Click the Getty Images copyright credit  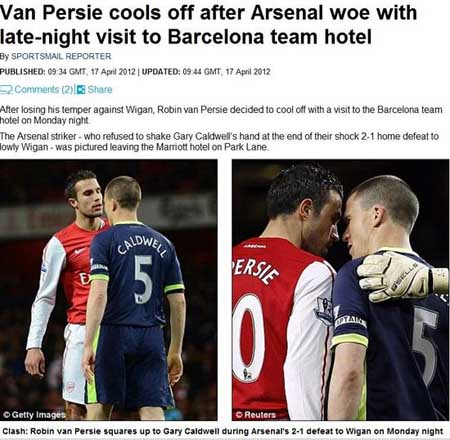(34, 415)
